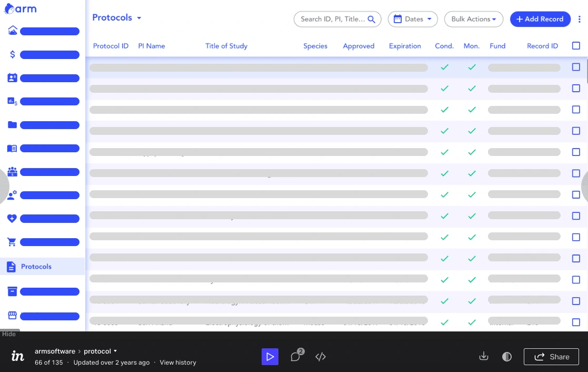
Task: Open the comments bubble icon
Action: pyautogui.click(x=296, y=356)
